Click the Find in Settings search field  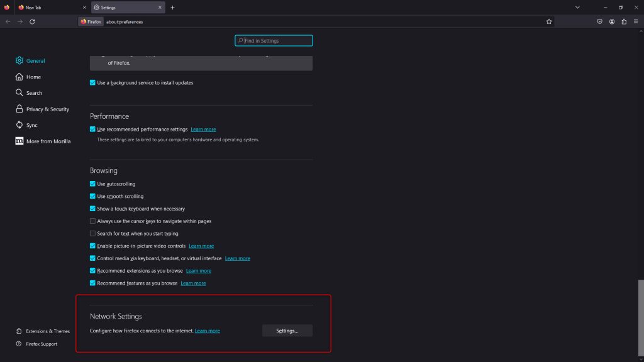pos(274,40)
